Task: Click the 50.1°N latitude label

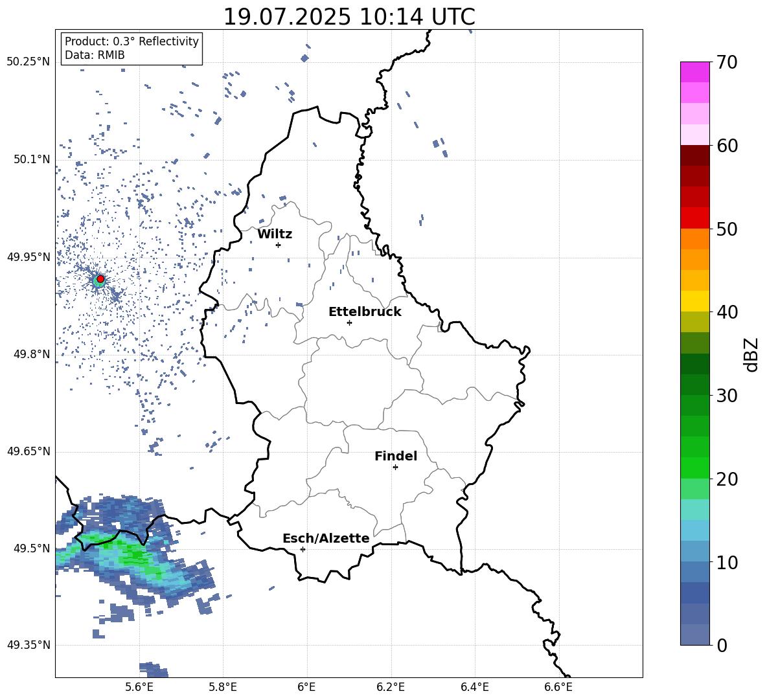Action: pos(32,159)
